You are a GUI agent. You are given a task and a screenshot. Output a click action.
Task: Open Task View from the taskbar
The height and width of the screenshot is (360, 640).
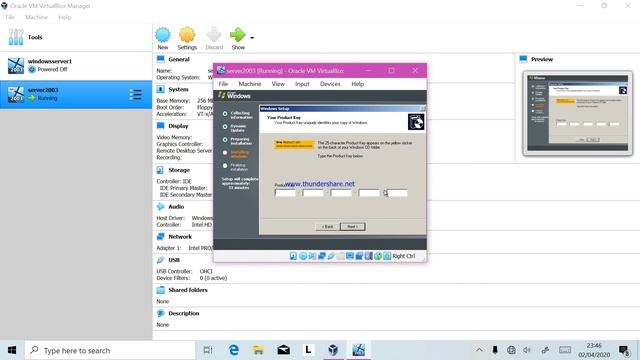click(208, 350)
